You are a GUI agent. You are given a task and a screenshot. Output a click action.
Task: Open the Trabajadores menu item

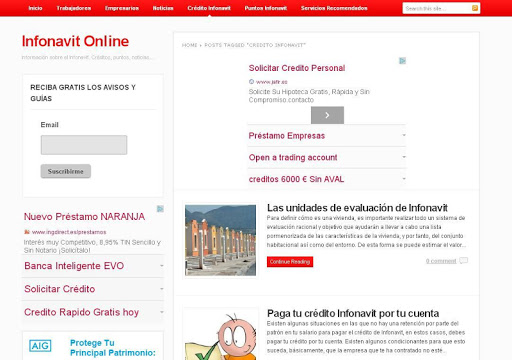(x=74, y=8)
